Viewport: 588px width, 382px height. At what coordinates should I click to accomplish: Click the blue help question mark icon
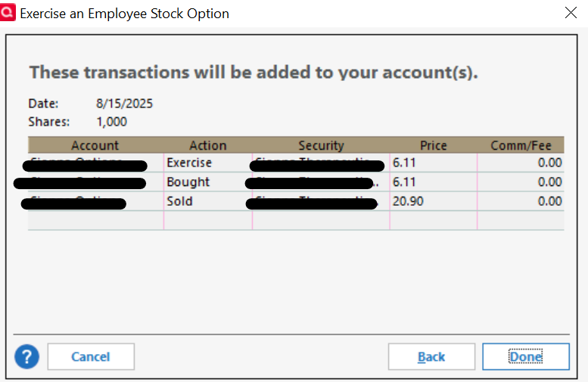click(26, 356)
